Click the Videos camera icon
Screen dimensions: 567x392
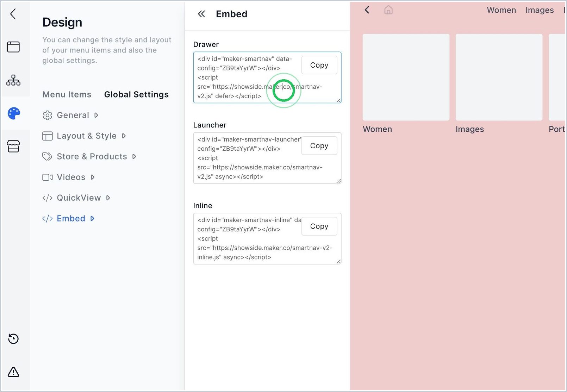[47, 177]
